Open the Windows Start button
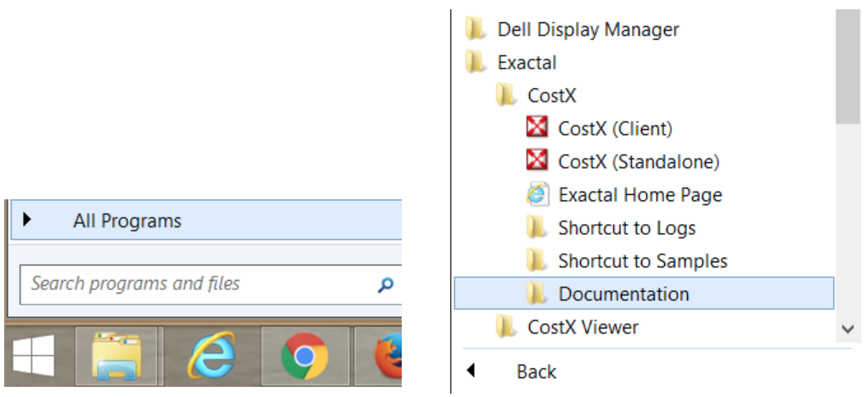 pyautogui.click(x=33, y=355)
